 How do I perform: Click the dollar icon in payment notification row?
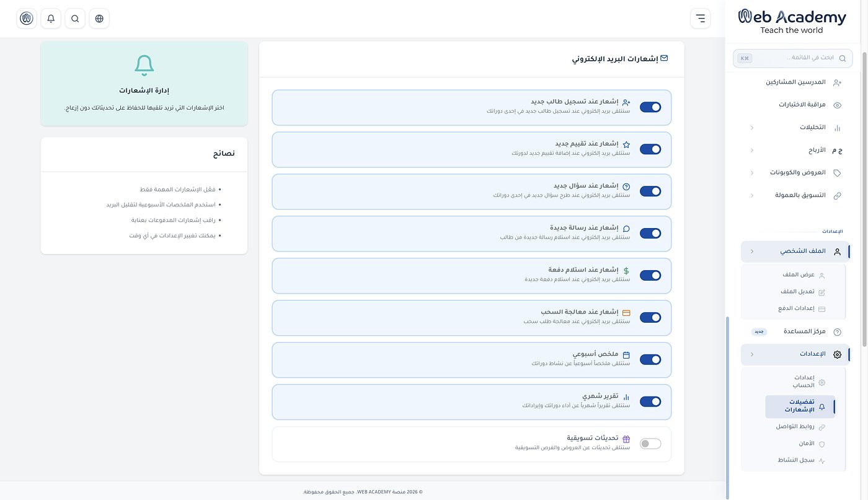[x=626, y=271]
